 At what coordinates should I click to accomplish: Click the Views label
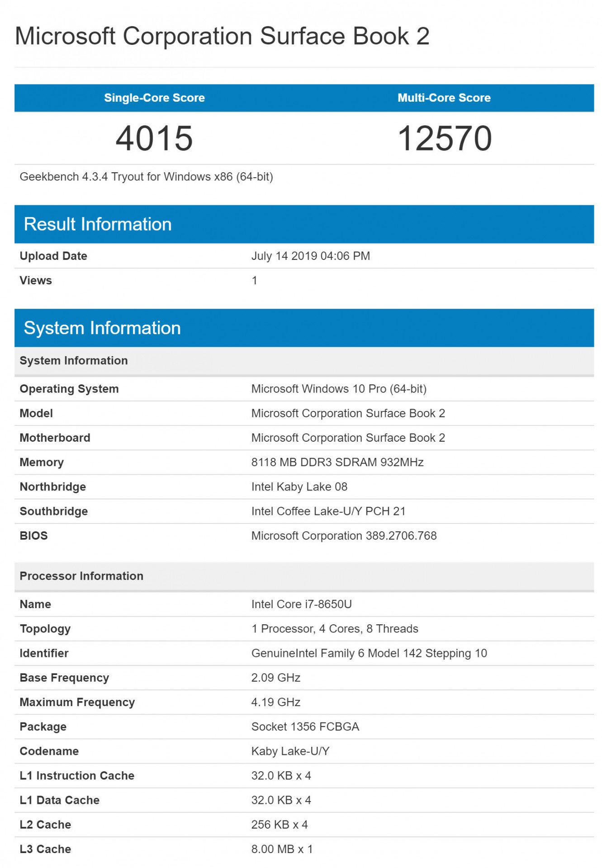[x=36, y=280]
